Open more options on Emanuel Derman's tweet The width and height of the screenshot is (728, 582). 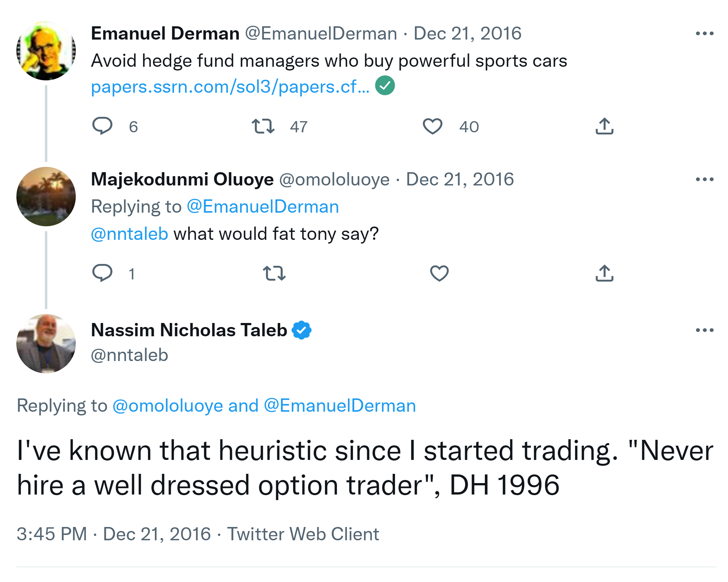(x=704, y=33)
